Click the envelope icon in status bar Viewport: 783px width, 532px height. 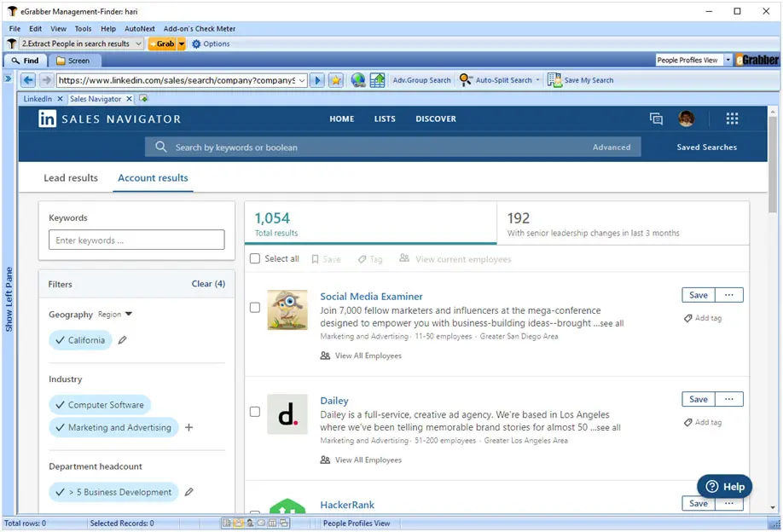tap(261, 523)
